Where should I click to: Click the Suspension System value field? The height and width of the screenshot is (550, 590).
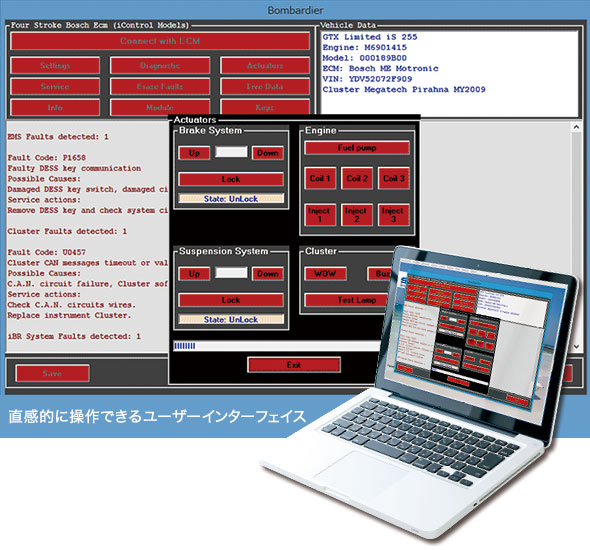point(231,273)
